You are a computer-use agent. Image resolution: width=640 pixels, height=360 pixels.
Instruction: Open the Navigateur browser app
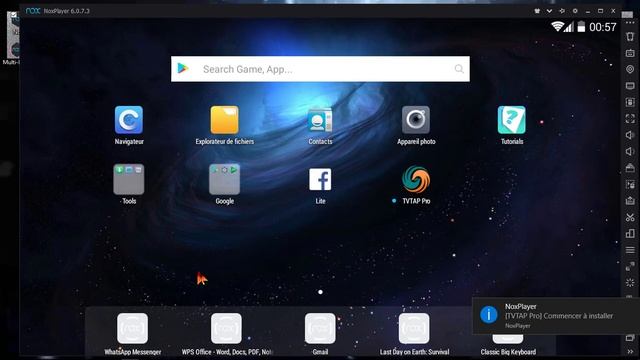click(129, 120)
